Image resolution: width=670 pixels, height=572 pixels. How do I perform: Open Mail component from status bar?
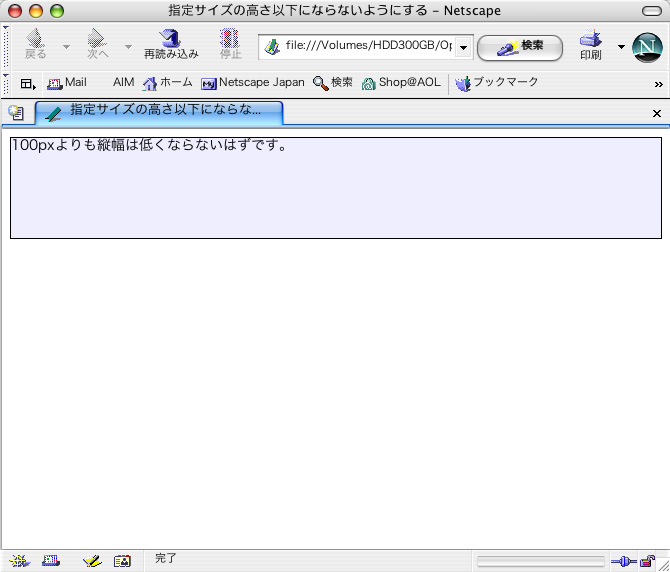51,560
